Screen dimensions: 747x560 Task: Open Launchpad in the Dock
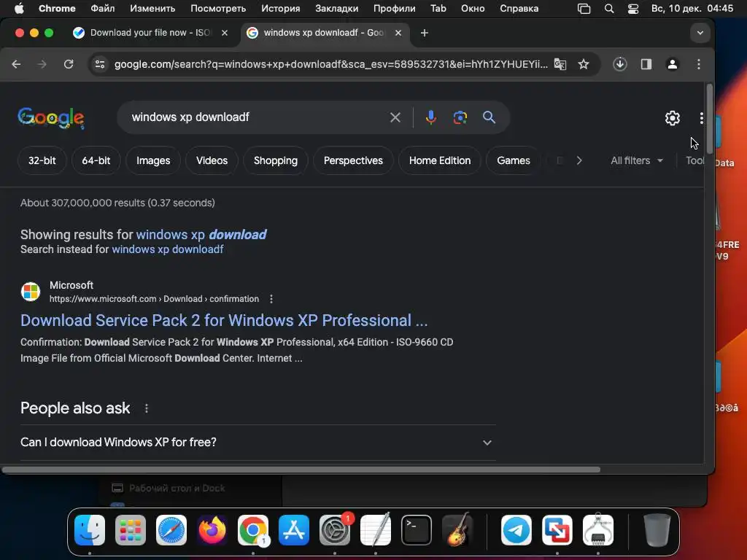point(131,530)
